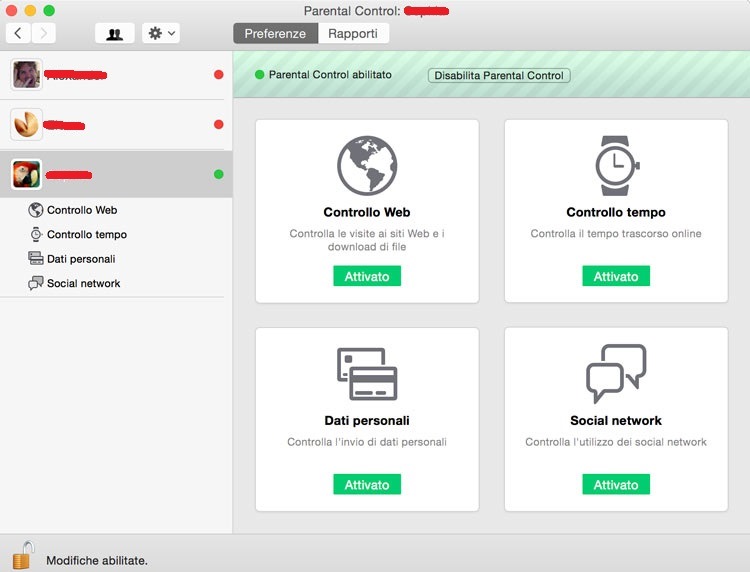Image resolution: width=750 pixels, height=572 pixels.
Task: Click text Controlla l'invio di dati personali
Action: pyautogui.click(x=367, y=442)
